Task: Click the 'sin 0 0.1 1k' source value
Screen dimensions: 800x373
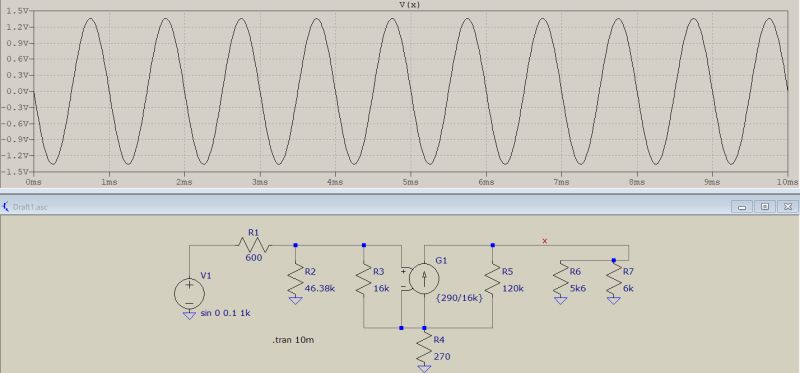Action: pyautogui.click(x=226, y=313)
